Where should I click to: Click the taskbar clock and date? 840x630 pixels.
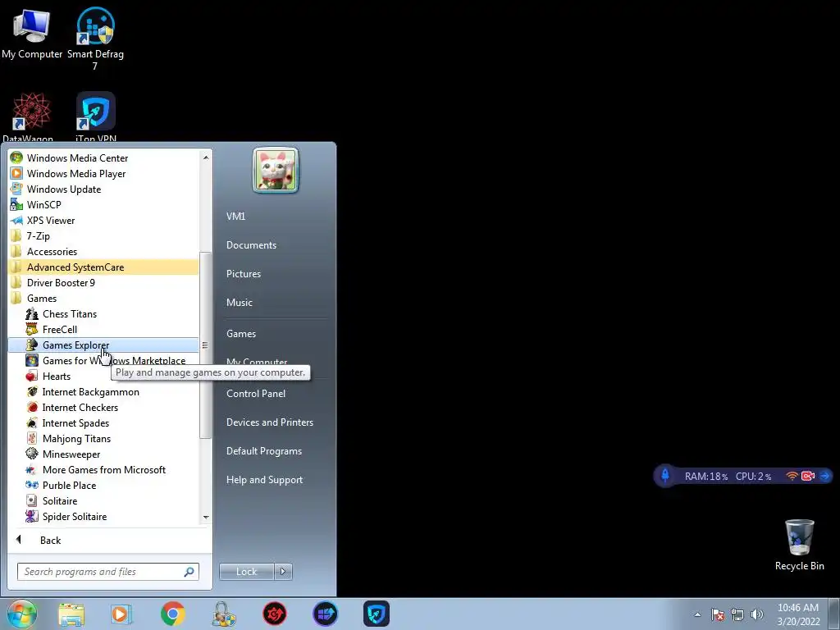(x=798, y=614)
